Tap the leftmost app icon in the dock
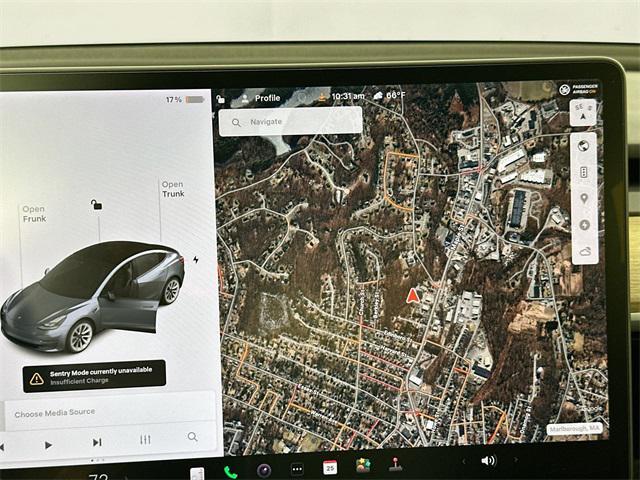Screen dimensions: 640x480 (x=197, y=473)
